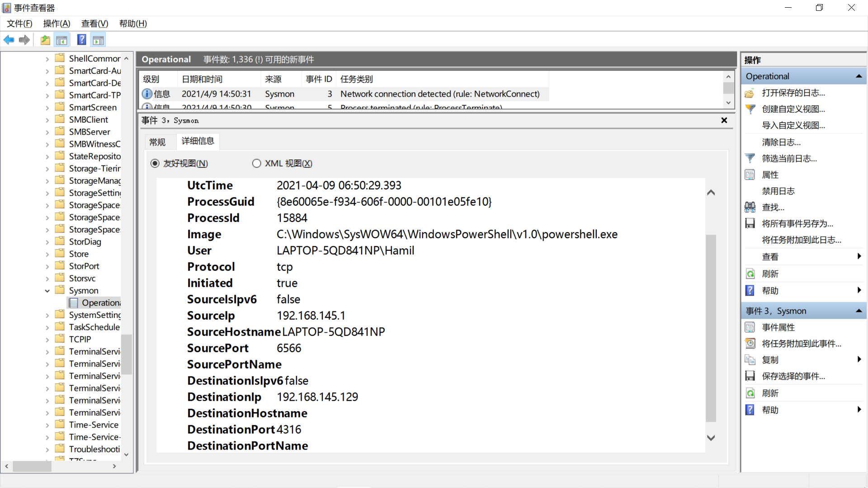Click the blue help toolbar icon
The height and width of the screenshot is (488, 868).
[x=81, y=40]
